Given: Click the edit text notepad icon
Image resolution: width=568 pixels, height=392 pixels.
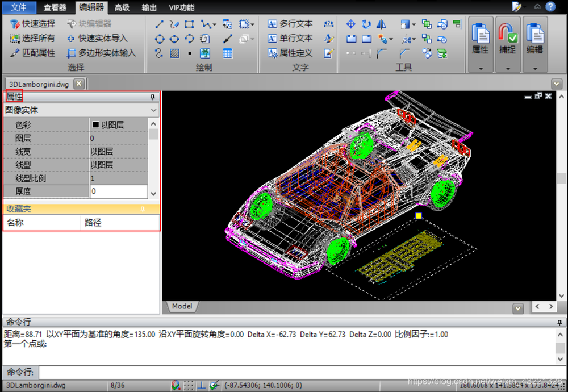Looking at the screenshot, I should pyautogui.click(x=328, y=53).
